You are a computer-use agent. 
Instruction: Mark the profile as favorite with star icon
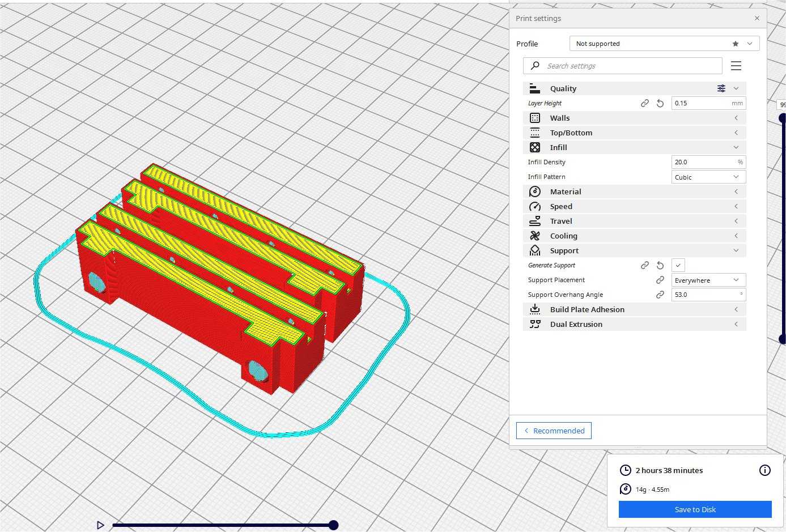click(736, 44)
